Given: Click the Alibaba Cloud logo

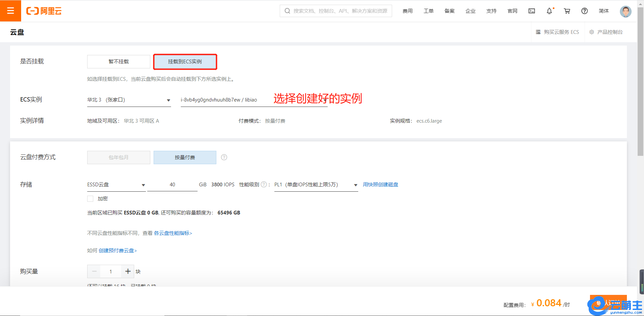Looking at the screenshot, I should [x=44, y=11].
